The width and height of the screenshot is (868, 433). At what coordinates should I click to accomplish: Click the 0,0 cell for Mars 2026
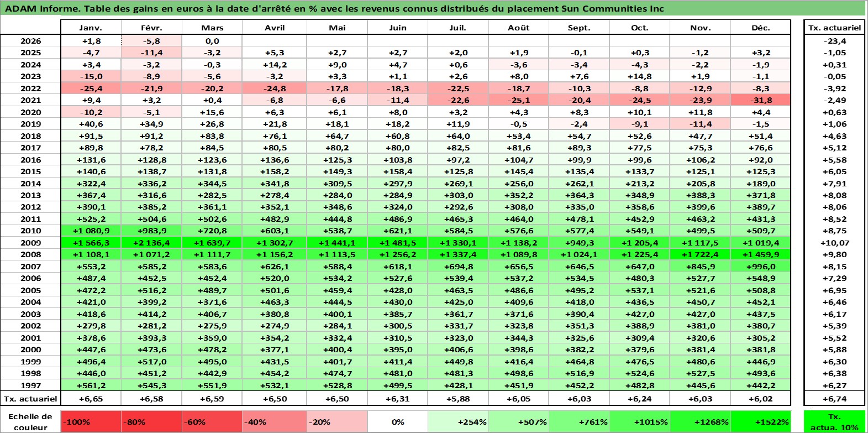point(212,41)
